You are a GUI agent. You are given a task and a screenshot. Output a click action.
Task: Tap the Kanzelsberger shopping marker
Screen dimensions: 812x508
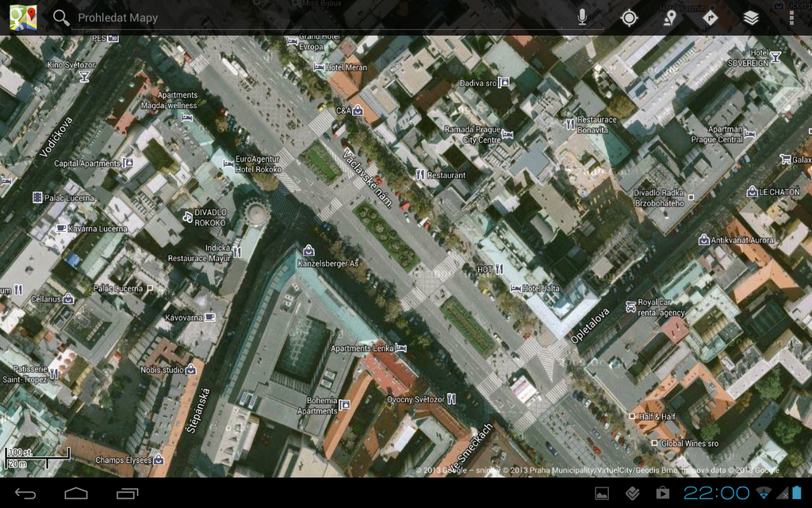click(x=308, y=251)
